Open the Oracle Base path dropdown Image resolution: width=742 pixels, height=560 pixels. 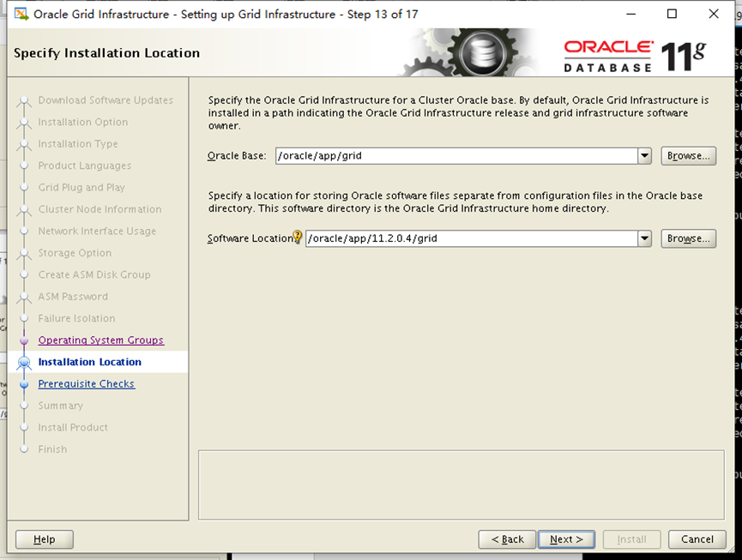click(x=644, y=155)
